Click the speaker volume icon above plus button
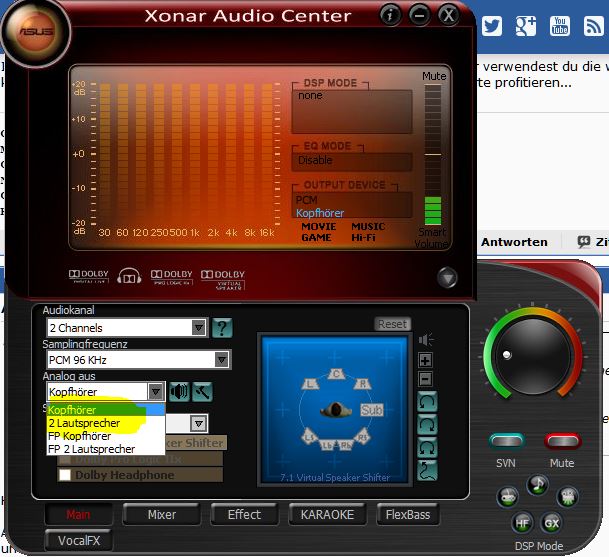The image size is (609, 557). click(x=426, y=340)
